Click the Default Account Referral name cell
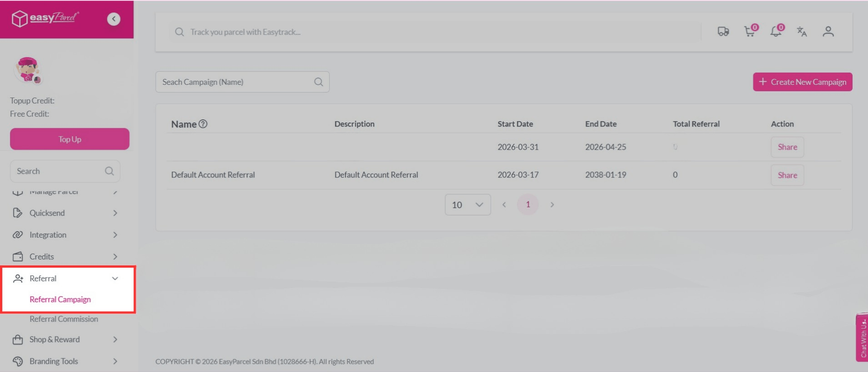 point(213,175)
